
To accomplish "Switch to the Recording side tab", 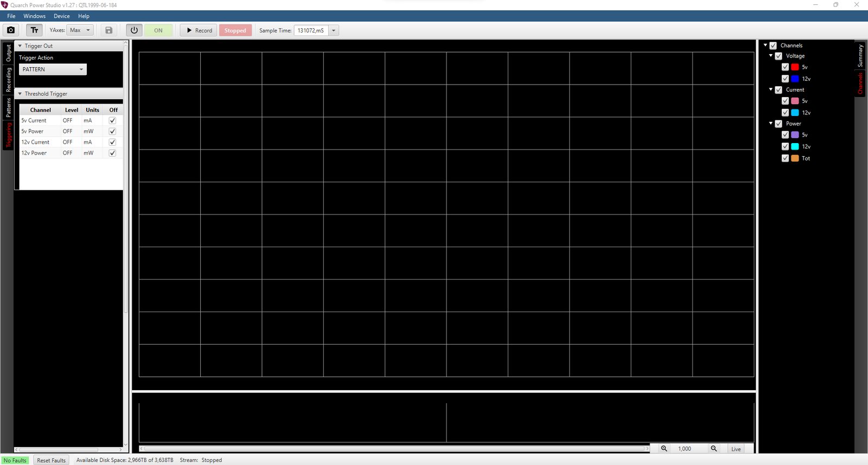I will click(x=8, y=80).
